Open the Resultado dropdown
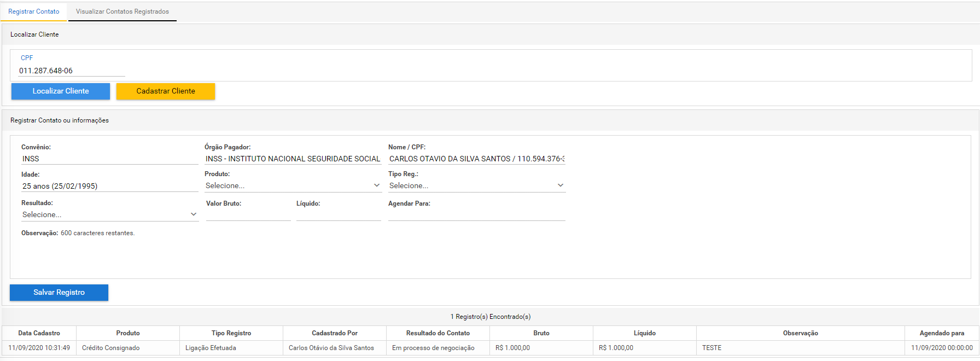The image size is (980, 361). (x=109, y=214)
